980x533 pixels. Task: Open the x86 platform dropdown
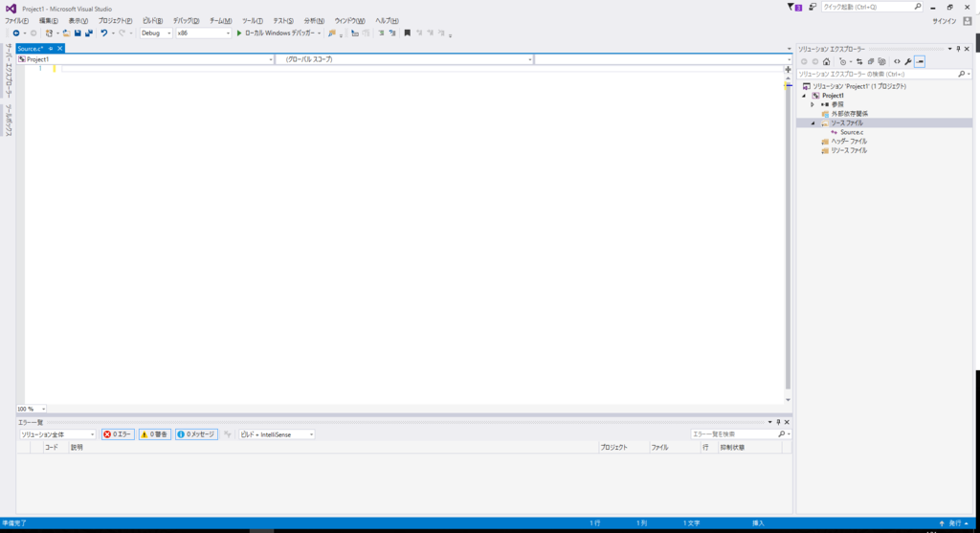point(203,33)
